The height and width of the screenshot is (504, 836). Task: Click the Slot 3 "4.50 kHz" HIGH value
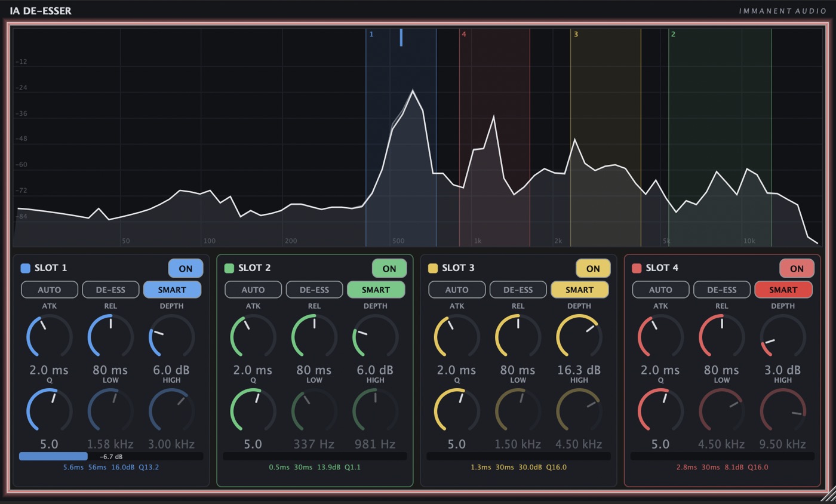tap(579, 444)
